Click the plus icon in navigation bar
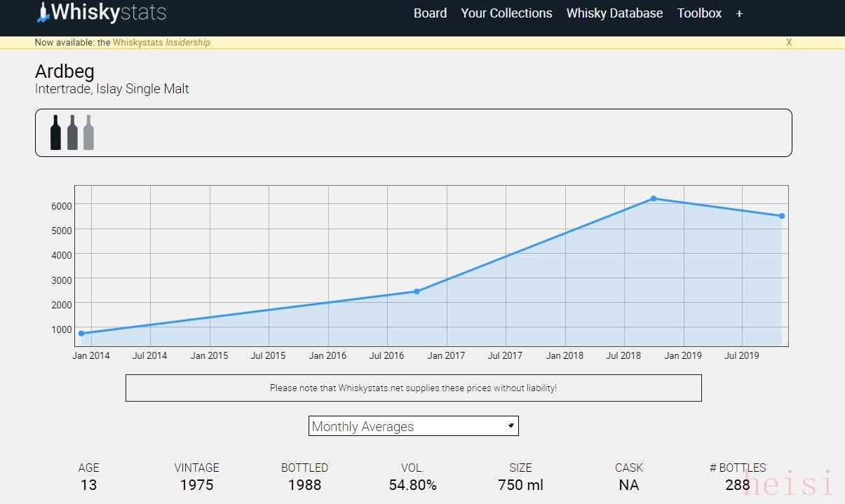Screen dimensions: 845x504 [x=739, y=13]
